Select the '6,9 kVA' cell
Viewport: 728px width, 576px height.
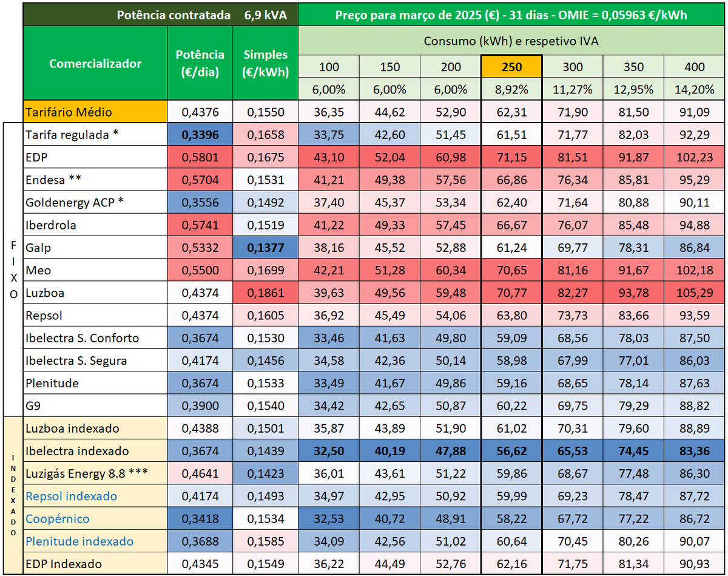266,14
